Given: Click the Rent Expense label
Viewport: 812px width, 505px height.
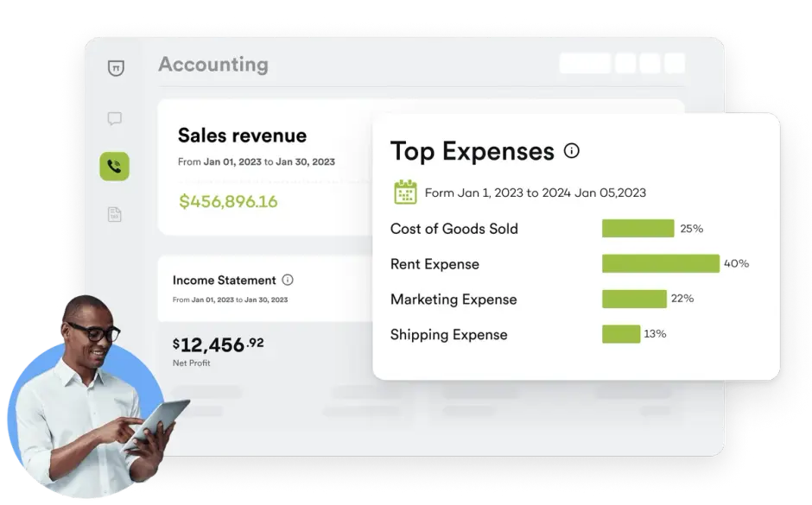Looking at the screenshot, I should click(435, 264).
